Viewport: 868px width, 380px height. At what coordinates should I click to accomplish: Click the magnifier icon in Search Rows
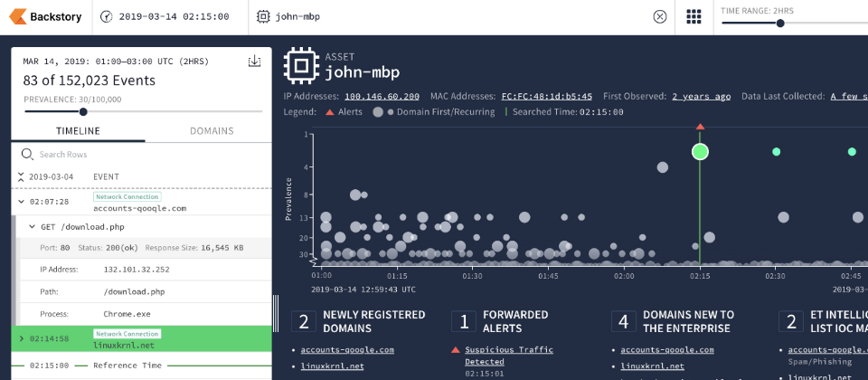(26, 154)
